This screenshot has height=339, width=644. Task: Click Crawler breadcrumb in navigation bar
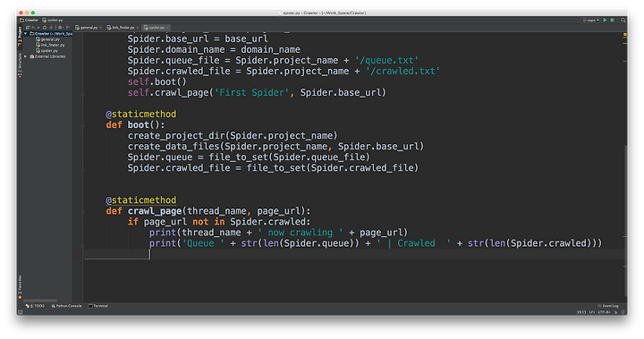point(29,21)
